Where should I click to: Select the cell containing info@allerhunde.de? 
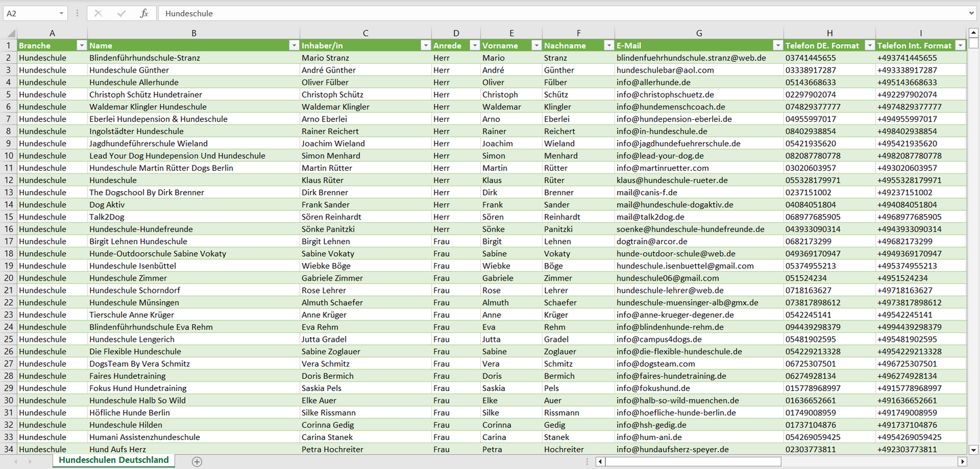click(x=699, y=82)
